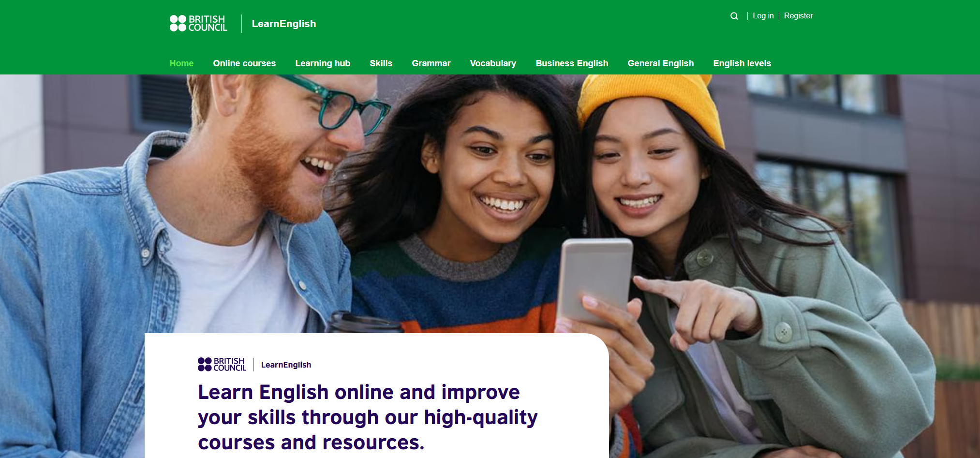980x458 pixels.
Task: Click LearnEnglish text in the white card
Action: coord(286,365)
